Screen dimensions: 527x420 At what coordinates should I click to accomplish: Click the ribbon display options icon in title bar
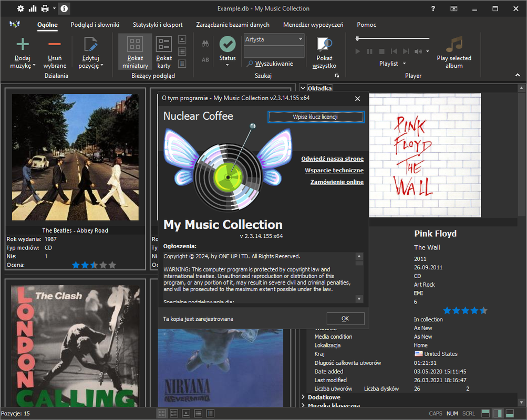pos(454,9)
